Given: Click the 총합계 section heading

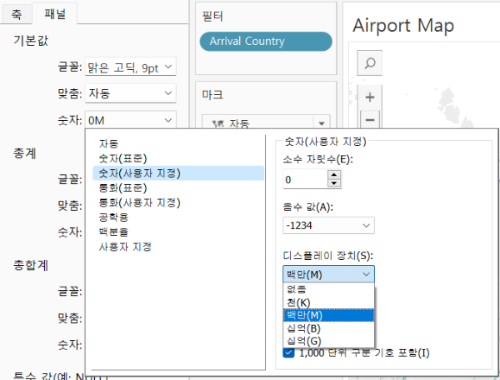Looking at the screenshot, I should pyautogui.click(x=31, y=265).
